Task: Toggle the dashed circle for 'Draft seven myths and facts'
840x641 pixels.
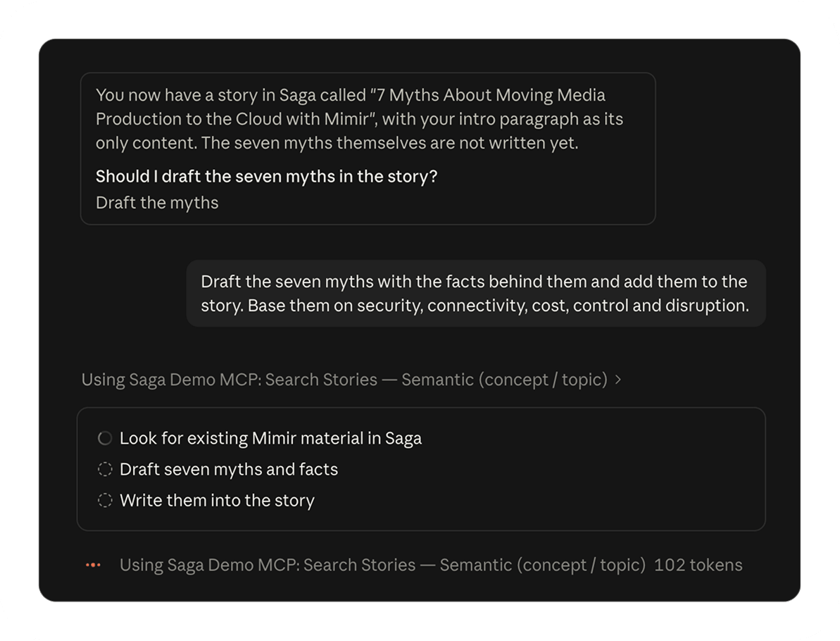Action: pos(105,470)
